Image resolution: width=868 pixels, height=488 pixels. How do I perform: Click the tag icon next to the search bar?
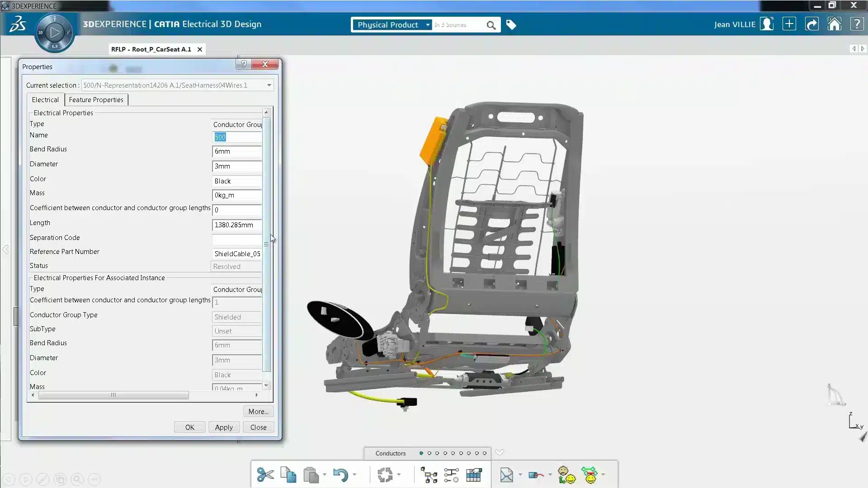pyautogui.click(x=511, y=25)
